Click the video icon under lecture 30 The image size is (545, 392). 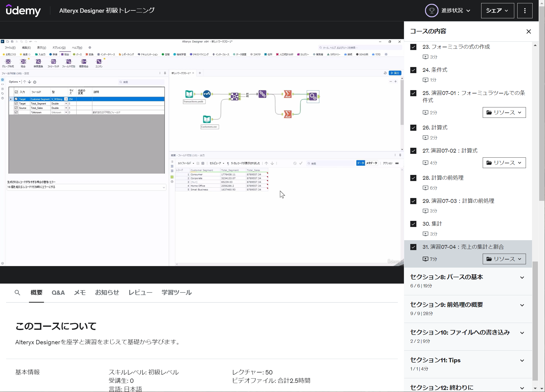(x=425, y=234)
